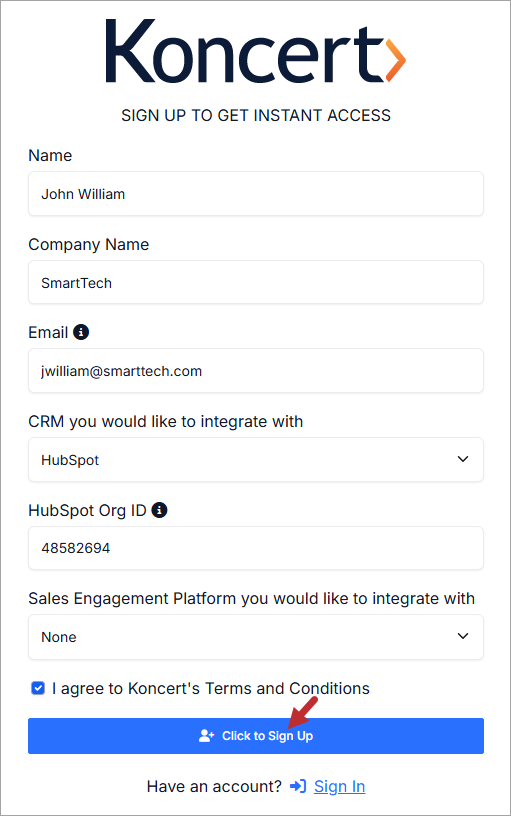
Task: Click the "Sign up to get instant access" heading
Action: point(256,115)
